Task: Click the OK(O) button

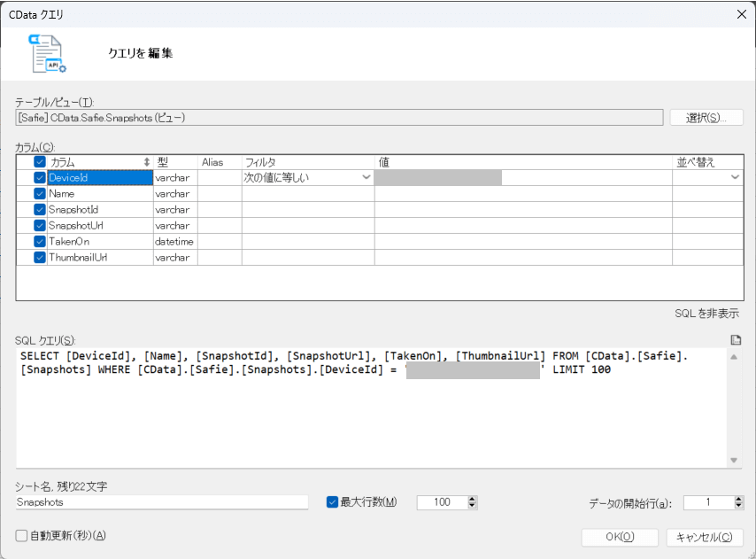Action: coord(620,538)
